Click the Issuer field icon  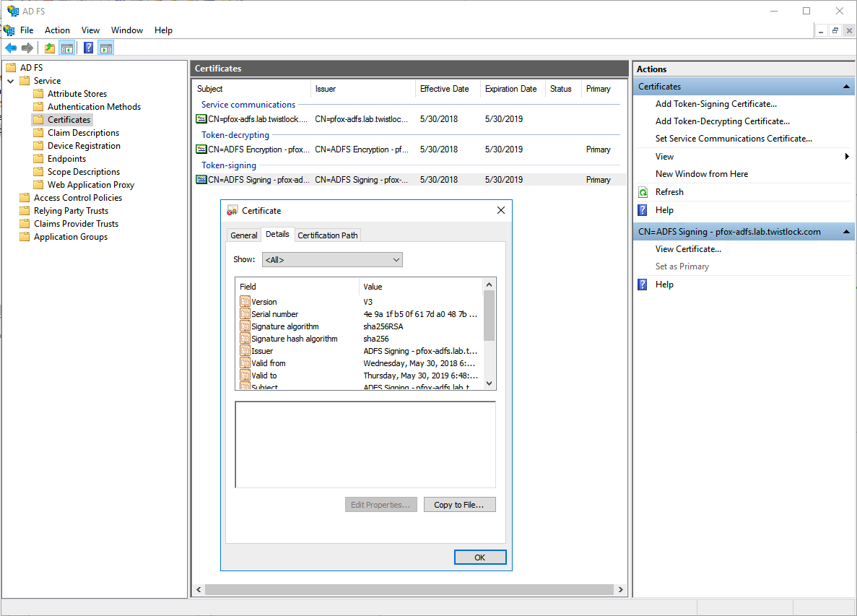click(245, 351)
